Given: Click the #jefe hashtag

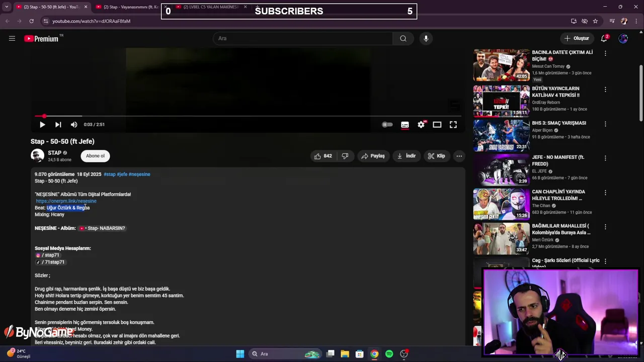Looking at the screenshot, I should click(122, 174).
